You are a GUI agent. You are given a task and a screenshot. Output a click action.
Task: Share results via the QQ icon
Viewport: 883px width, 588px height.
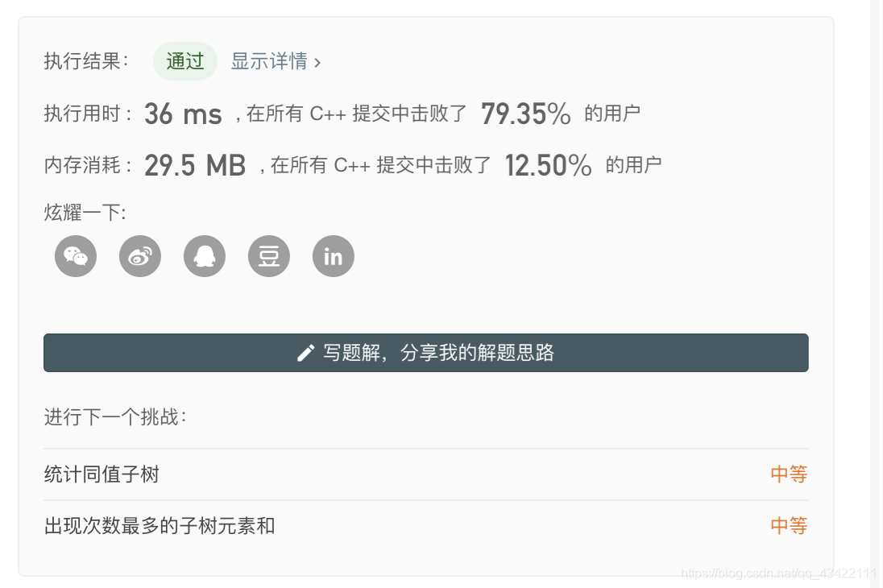204,256
